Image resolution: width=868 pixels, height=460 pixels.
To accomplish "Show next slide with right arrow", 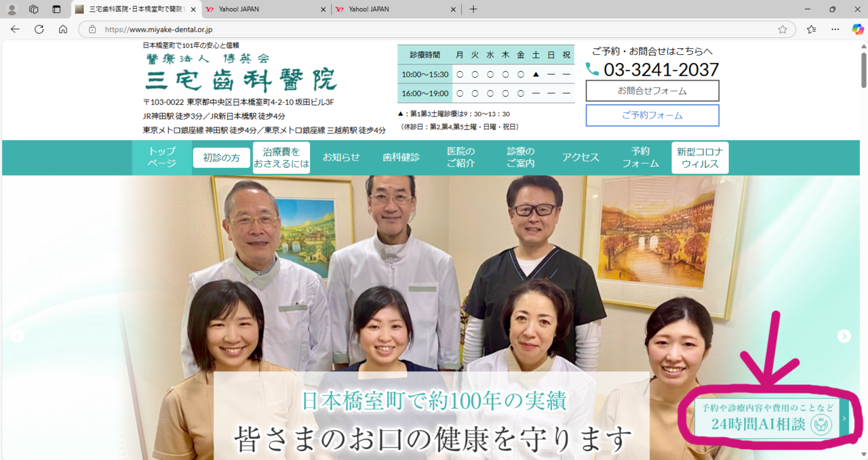I will click(x=844, y=336).
